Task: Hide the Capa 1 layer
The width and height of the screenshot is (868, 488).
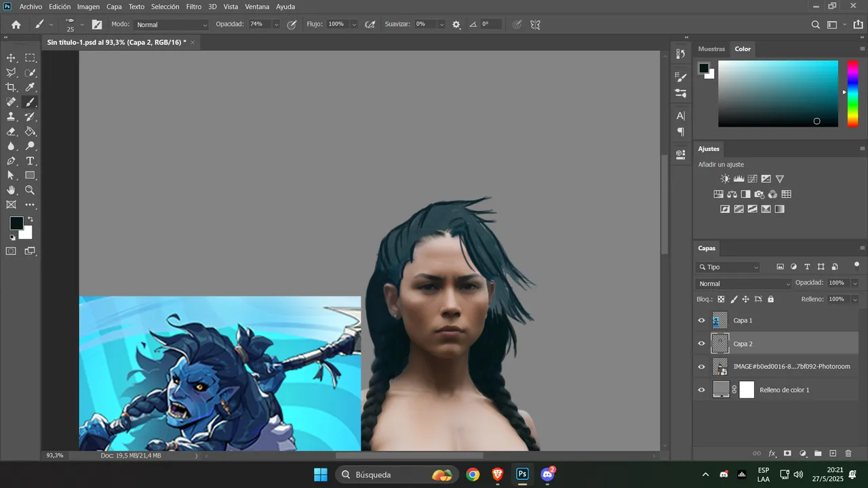Action: pos(702,321)
